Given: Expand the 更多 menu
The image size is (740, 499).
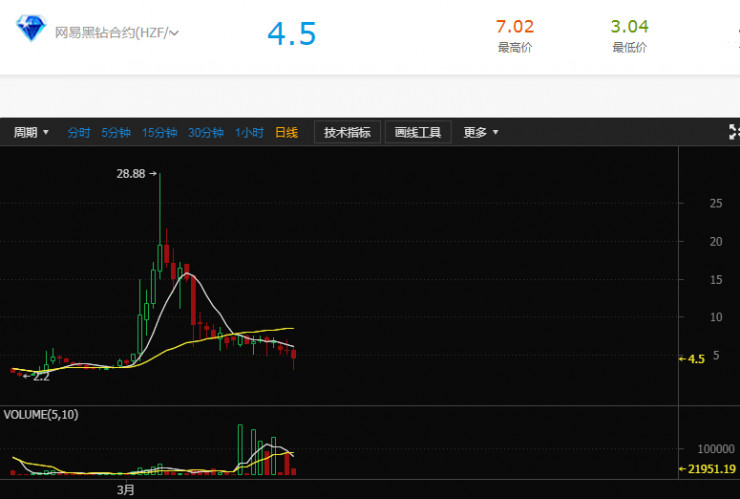Looking at the screenshot, I should pyautogui.click(x=481, y=132).
